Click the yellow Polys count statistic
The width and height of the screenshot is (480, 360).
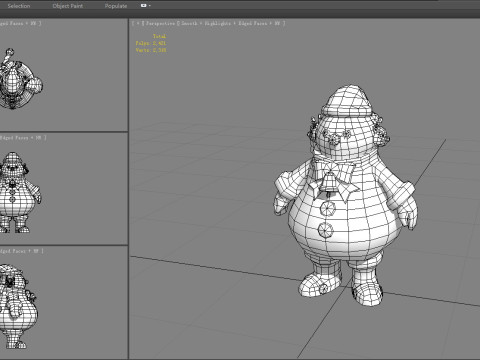pyautogui.click(x=151, y=43)
